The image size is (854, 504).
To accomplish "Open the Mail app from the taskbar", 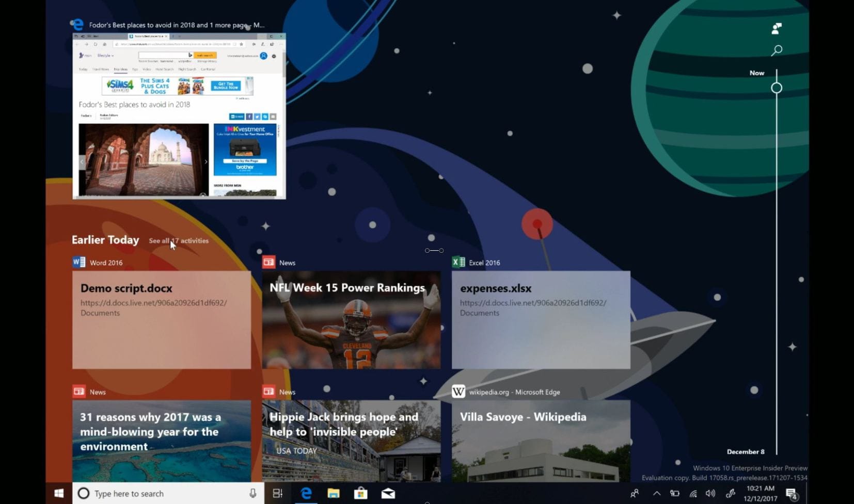I will [x=388, y=493].
